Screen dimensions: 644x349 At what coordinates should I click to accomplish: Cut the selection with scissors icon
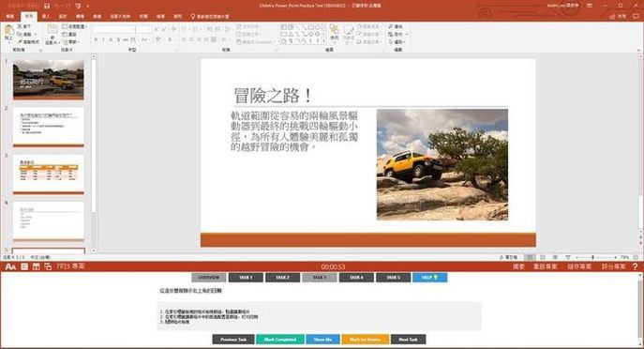click(x=24, y=26)
